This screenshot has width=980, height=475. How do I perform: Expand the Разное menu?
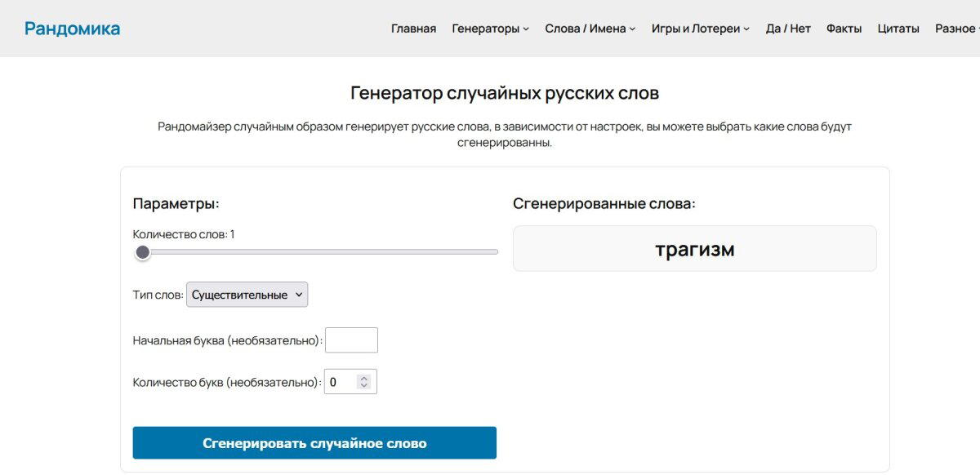click(957, 29)
